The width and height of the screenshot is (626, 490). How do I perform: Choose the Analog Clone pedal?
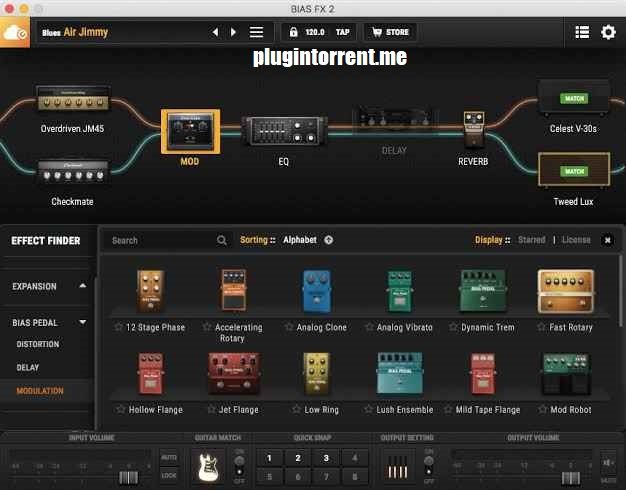(x=317, y=291)
